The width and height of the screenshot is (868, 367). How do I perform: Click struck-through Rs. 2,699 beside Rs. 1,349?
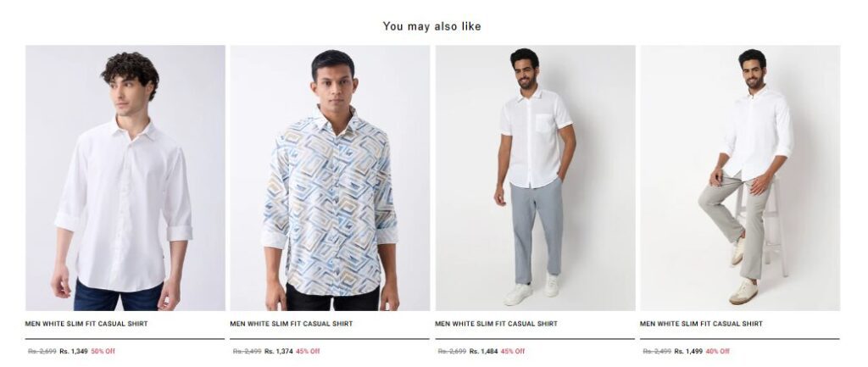[x=42, y=351]
